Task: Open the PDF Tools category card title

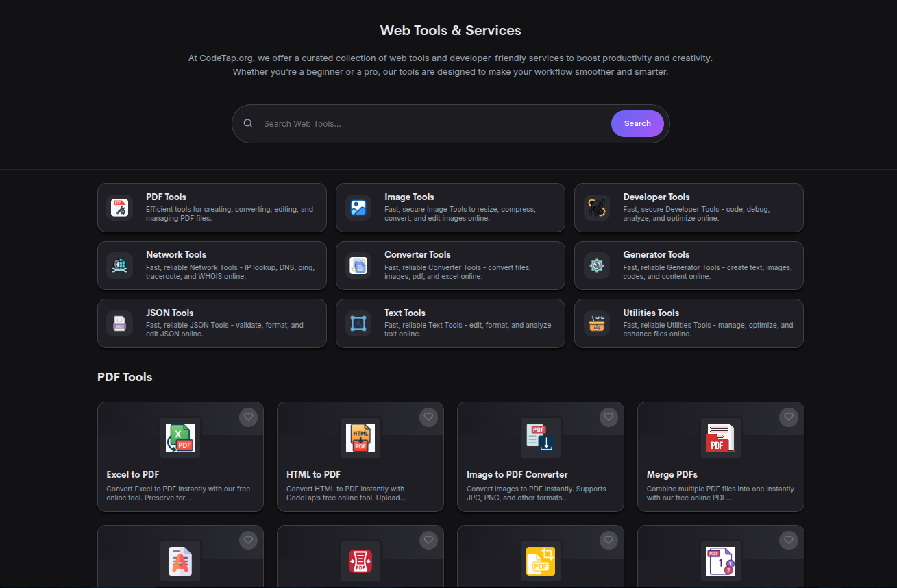Action: [x=166, y=197]
